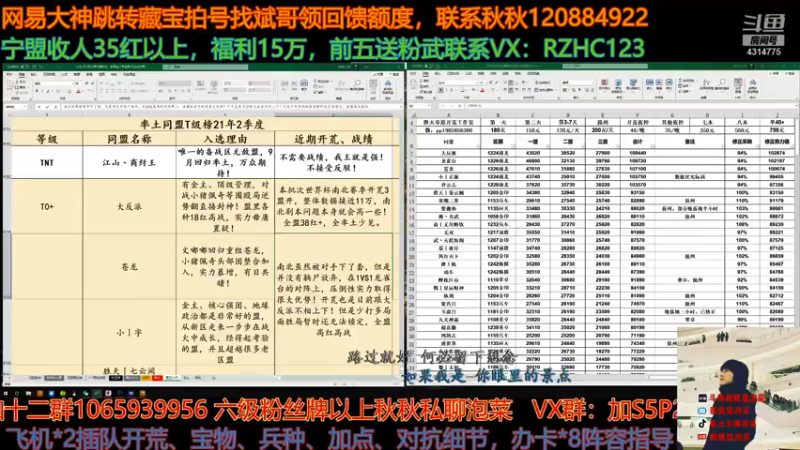Screen dimensions: 800x450
Task: Click font color icon in right Excel ribbon
Action: click(x=482, y=90)
